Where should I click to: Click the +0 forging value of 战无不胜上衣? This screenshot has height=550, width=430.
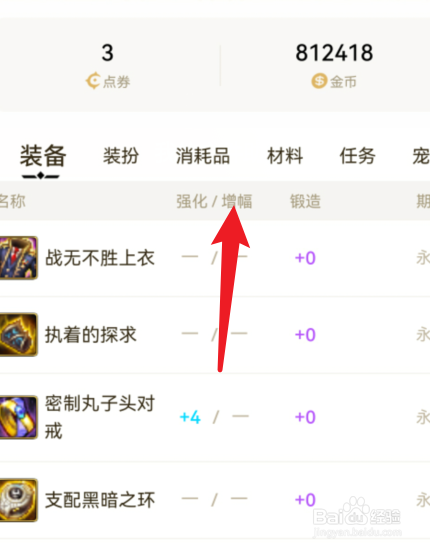tap(305, 258)
